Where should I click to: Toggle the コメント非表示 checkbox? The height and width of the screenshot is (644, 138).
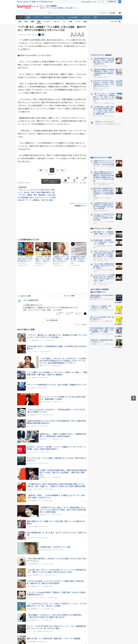click(x=75, y=325)
